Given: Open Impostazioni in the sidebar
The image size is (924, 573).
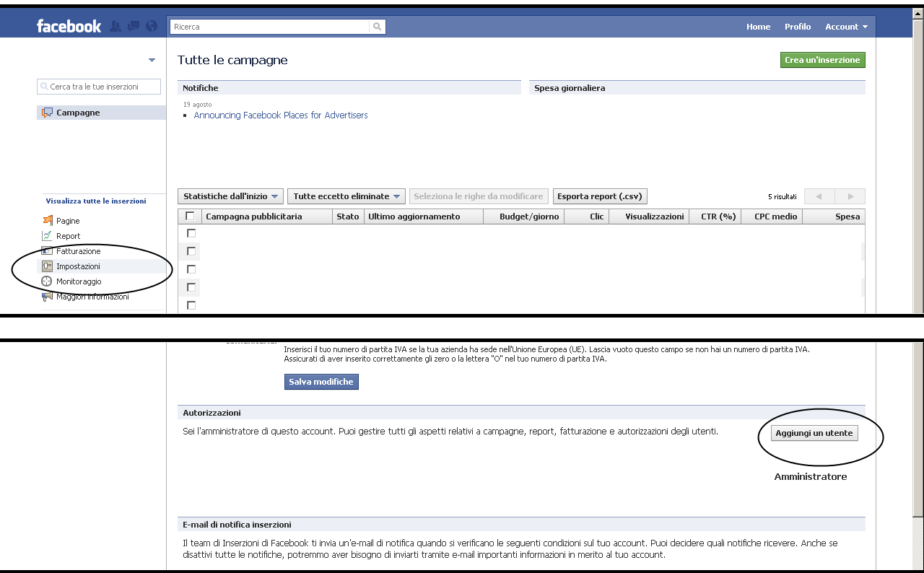Looking at the screenshot, I should click(x=78, y=266).
